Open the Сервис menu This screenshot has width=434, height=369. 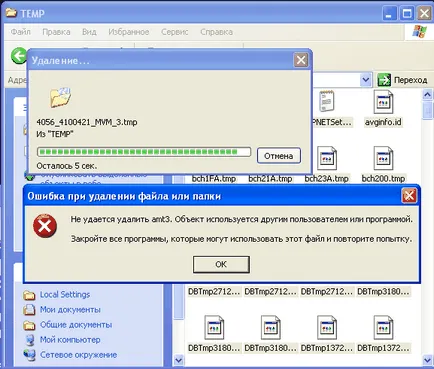point(175,32)
